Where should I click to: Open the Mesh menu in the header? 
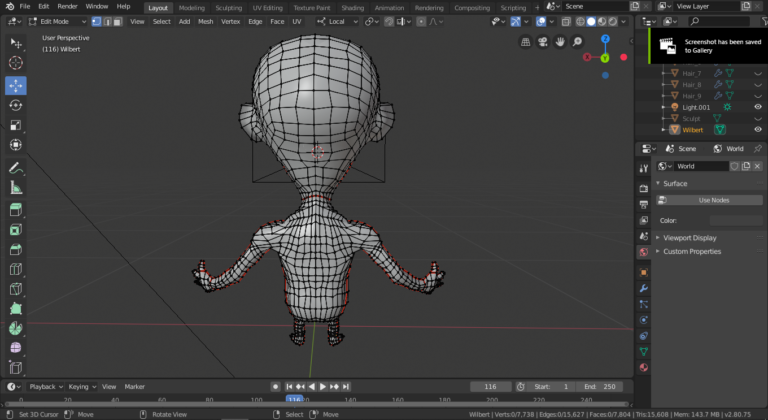205,21
